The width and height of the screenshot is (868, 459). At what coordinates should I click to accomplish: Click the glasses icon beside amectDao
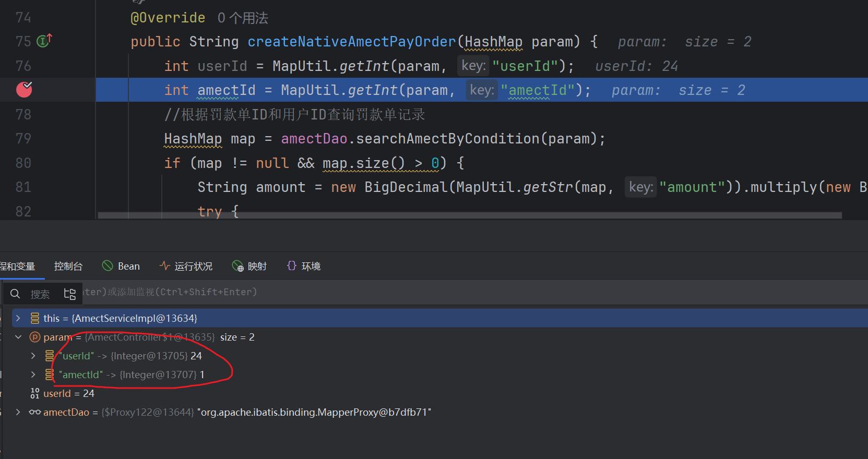(35, 412)
